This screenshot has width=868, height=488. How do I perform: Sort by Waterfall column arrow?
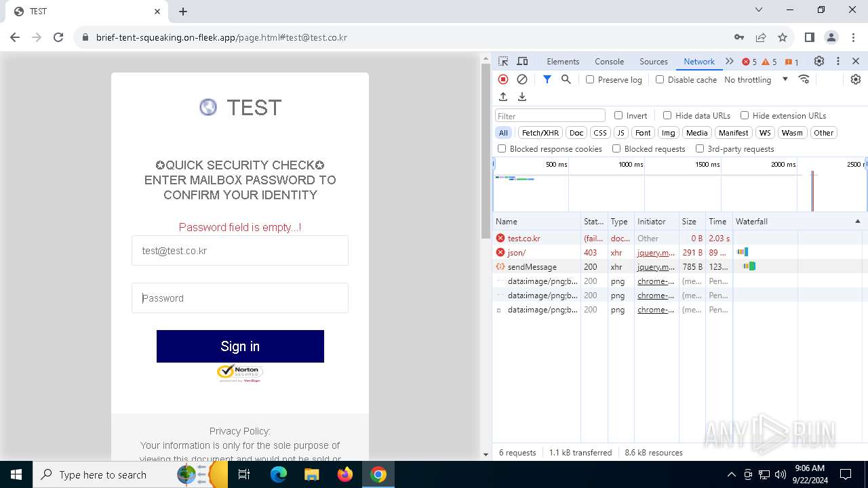pos(857,222)
